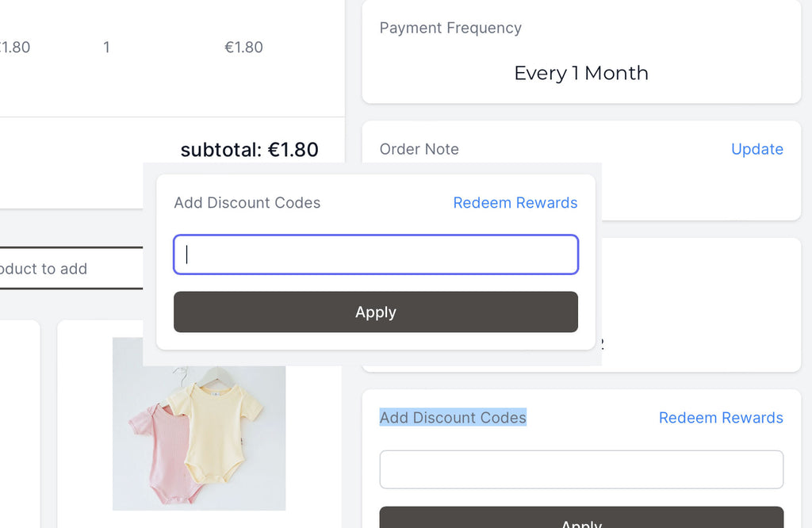Click the cut-off unit price at left edge
The image size is (812, 528).
tap(15, 47)
